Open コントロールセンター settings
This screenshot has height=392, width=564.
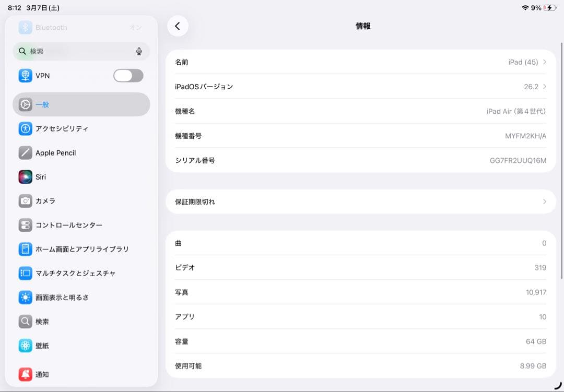point(81,225)
